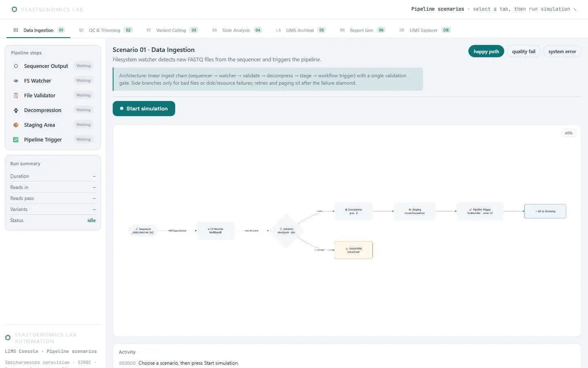Screen dimensions: 588x368
Task: Click the Sequencer Output pipeline step
Action: [53, 66]
